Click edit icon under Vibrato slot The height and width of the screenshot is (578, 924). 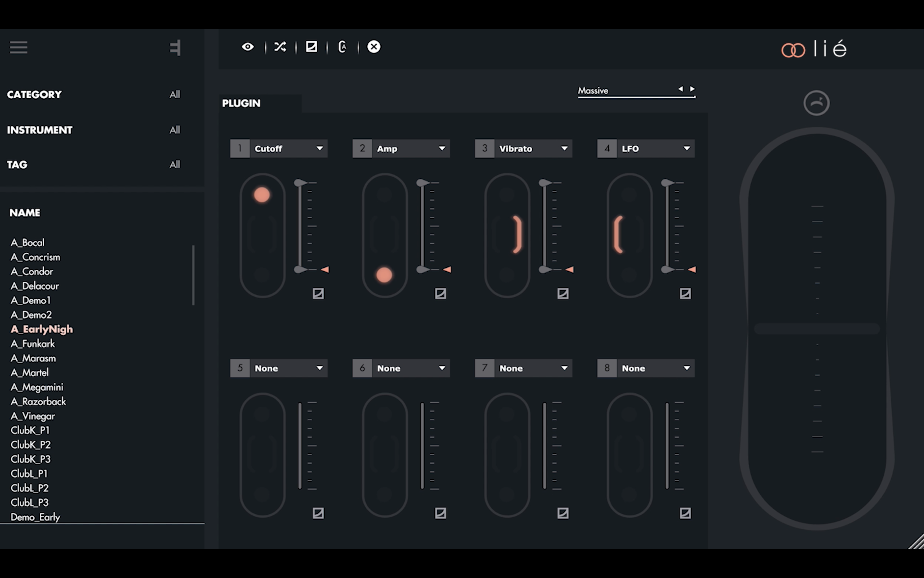(x=563, y=293)
